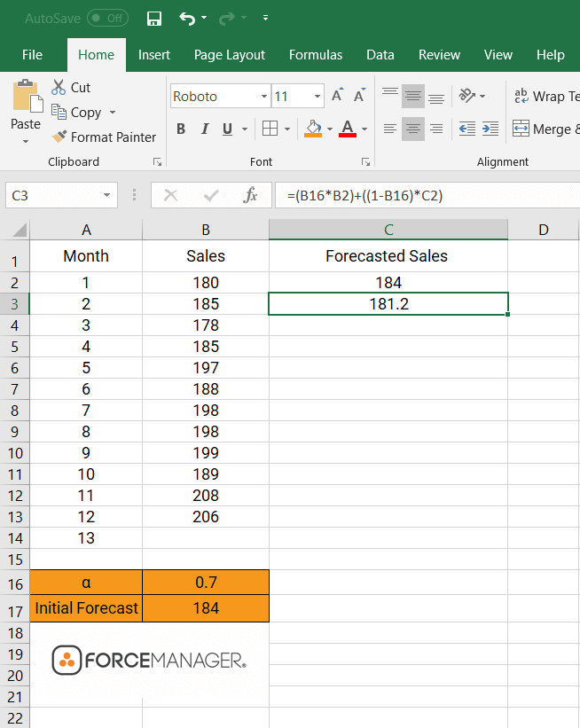Apply the red Font Color
580x728 pixels.
[348, 129]
